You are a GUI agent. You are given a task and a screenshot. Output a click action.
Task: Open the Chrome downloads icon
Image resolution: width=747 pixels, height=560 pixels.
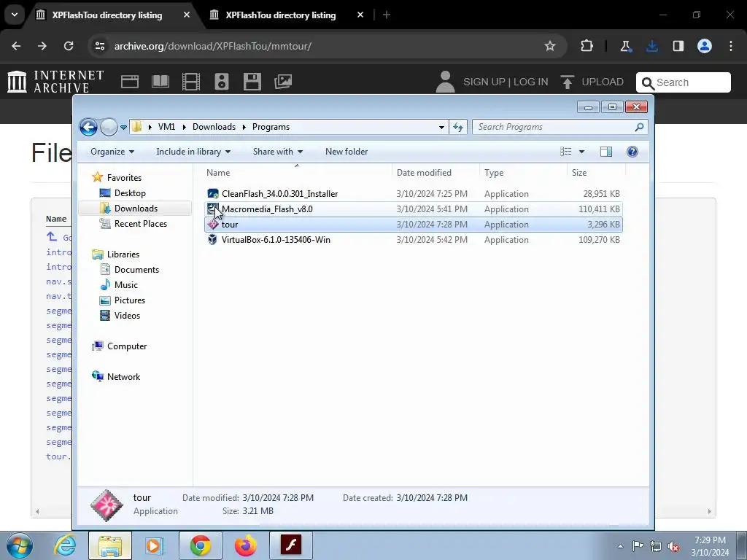[x=652, y=46]
